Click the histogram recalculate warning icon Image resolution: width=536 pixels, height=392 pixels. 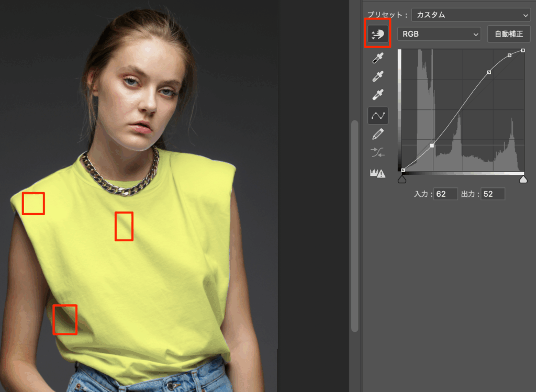pyautogui.click(x=377, y=173)
